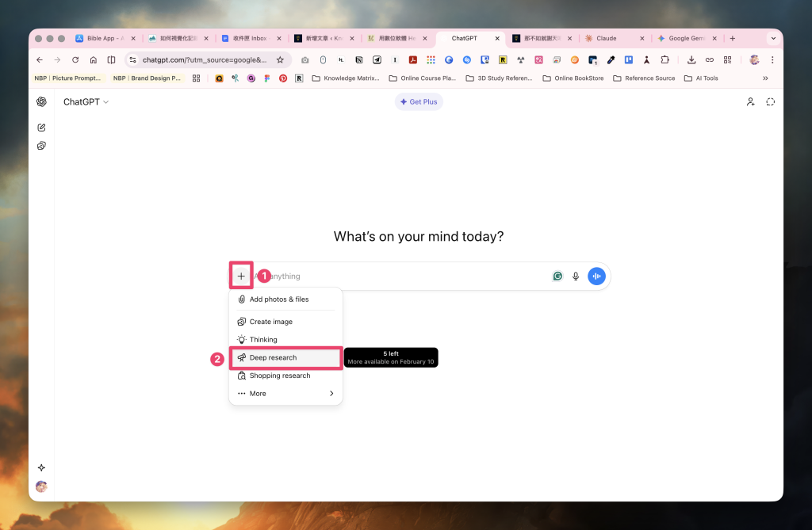Click the ChatGPT logo in the sidebar
Image resolution: width=812 pixels, height=530 pixels.
coord(41,101)
